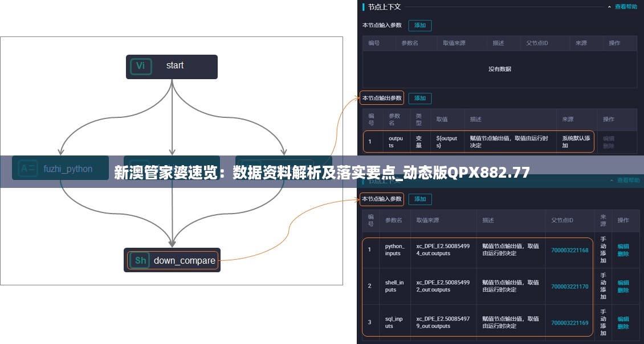Click the 本节点输出参数 section label
Image resolution: width=644 pixels, height=344 pixels.
(382, 98)
